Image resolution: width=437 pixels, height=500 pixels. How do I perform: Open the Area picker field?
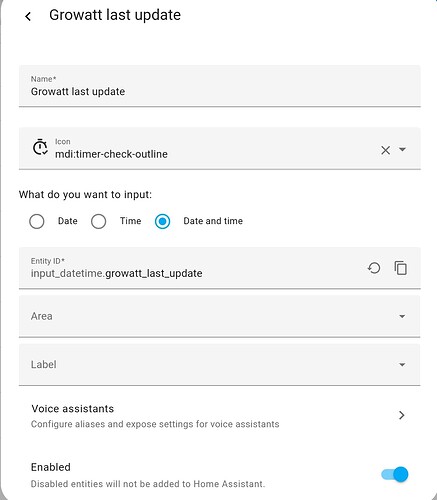(x=220, y=316)
